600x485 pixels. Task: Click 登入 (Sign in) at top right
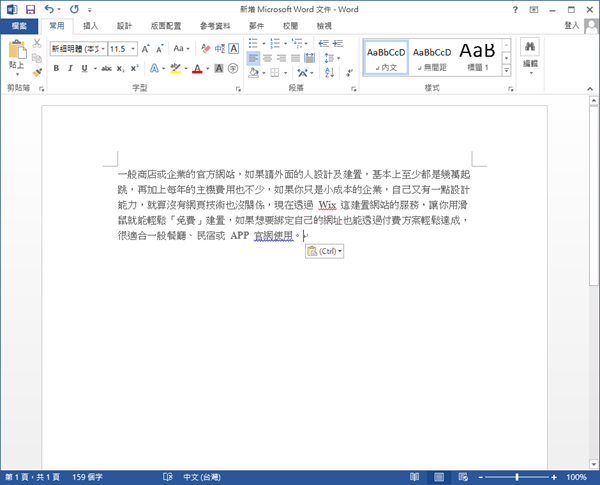click(x=571, y=25)
